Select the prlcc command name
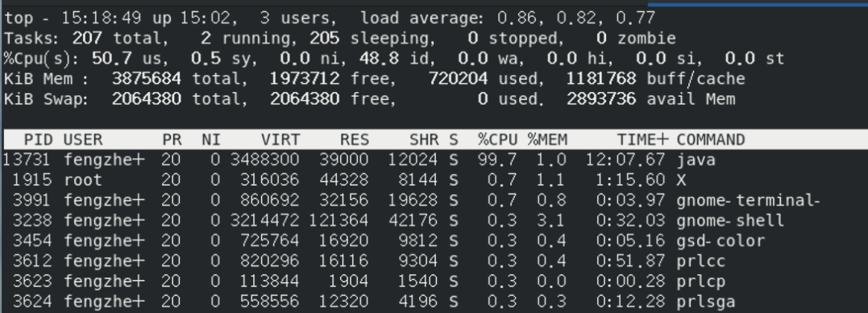Viewport: 868px width, 313px height. point(701,261)
